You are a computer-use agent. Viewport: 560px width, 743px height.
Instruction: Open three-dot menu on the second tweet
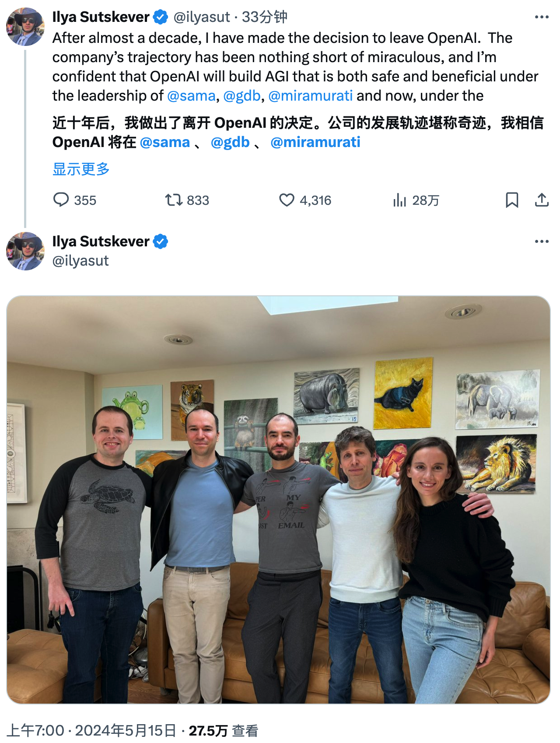tap(542, 242)
